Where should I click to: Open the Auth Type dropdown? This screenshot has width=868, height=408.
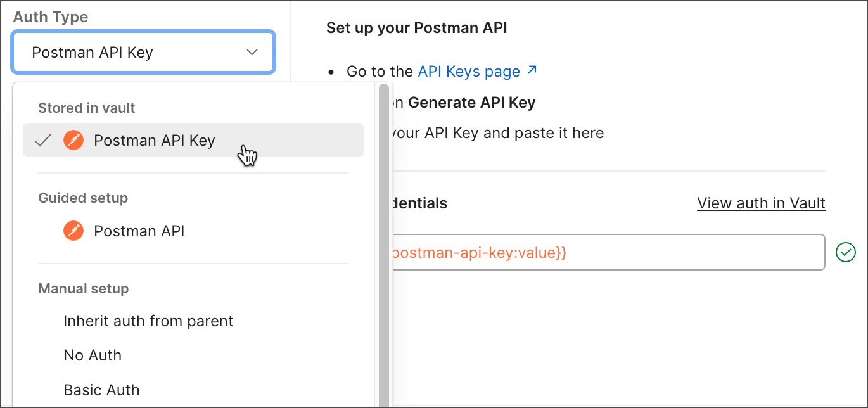[143, 52]
